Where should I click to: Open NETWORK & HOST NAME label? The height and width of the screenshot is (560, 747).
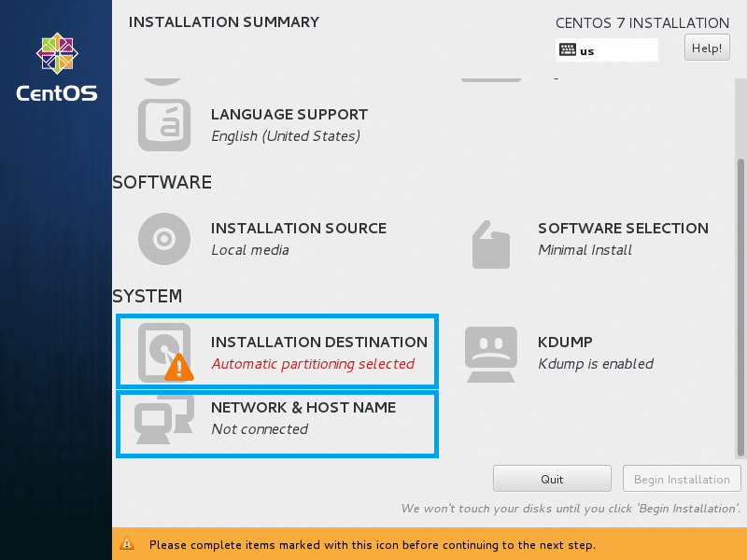(x=303, y=408)
